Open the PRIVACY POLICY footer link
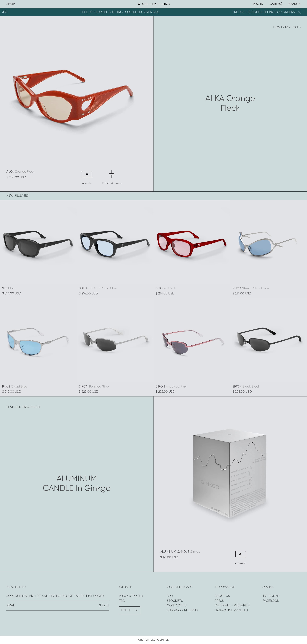This screenshot has height=644, width=307. (x=131, y=596)
